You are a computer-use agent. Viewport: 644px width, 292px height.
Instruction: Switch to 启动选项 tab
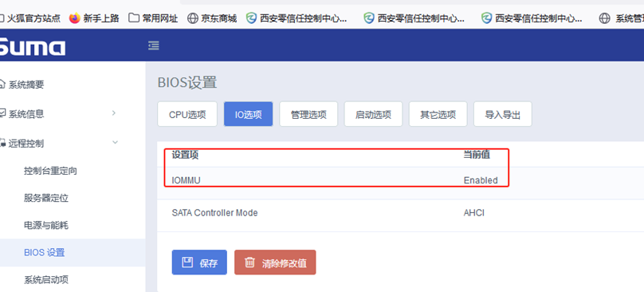(x=373, y=114)
